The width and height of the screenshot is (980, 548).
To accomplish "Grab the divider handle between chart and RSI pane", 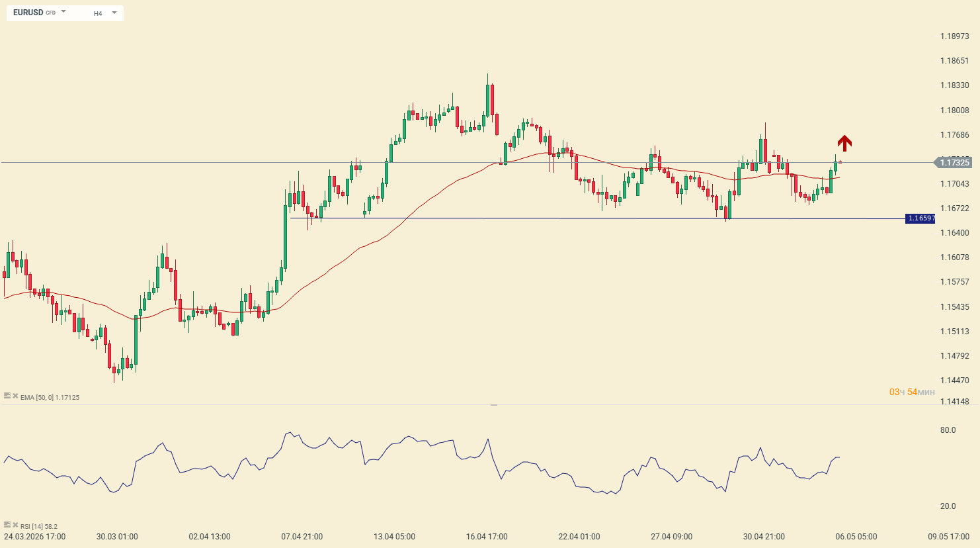I will 494,404.
